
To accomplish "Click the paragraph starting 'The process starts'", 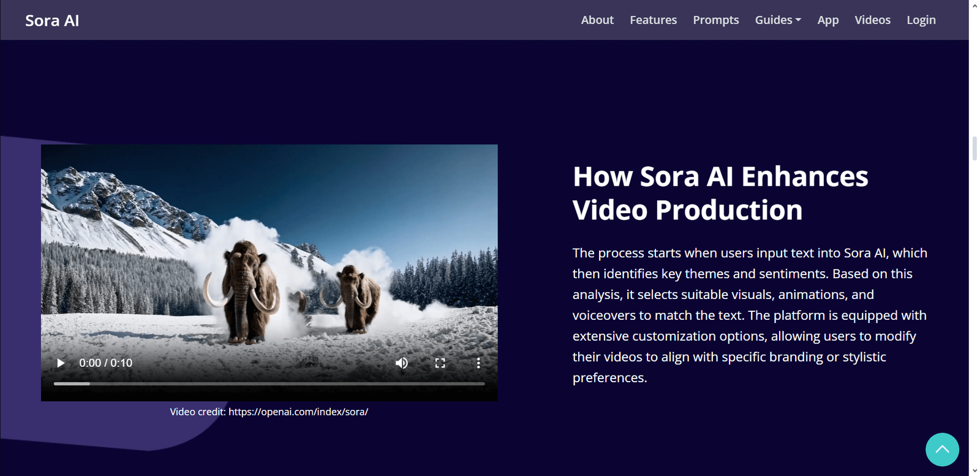I will pyautogui.click(x=750, y=315).
